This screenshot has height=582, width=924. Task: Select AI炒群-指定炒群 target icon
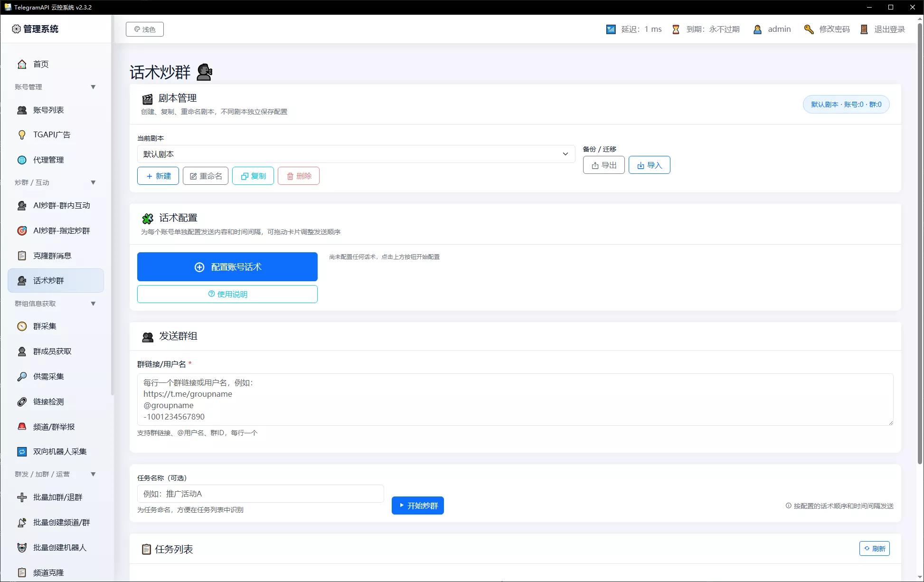[x=22, y=231]
